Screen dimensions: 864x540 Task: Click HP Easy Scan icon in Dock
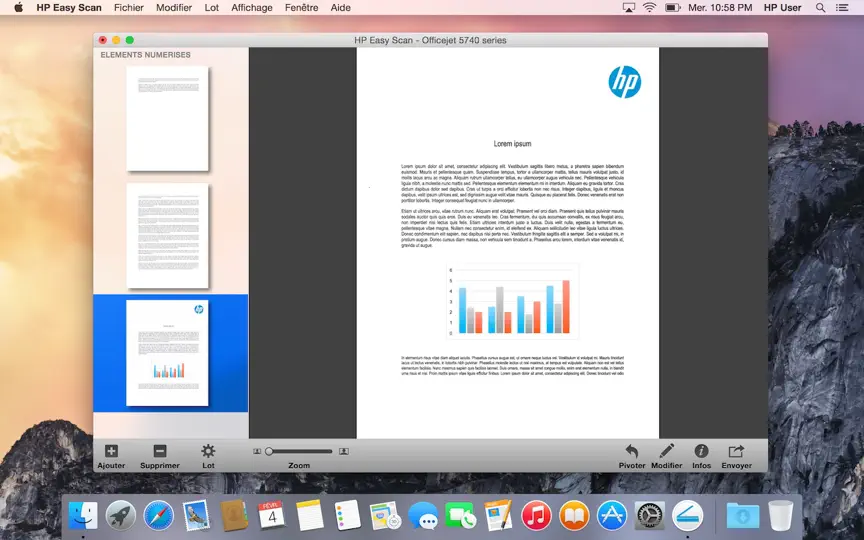point(687,516)
